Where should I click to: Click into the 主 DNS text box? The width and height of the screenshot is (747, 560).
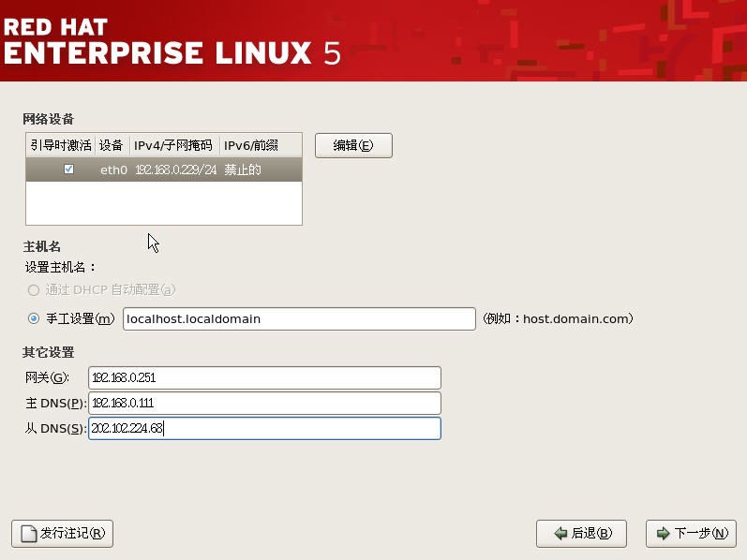pyautogui.click(x=264, y=403)
